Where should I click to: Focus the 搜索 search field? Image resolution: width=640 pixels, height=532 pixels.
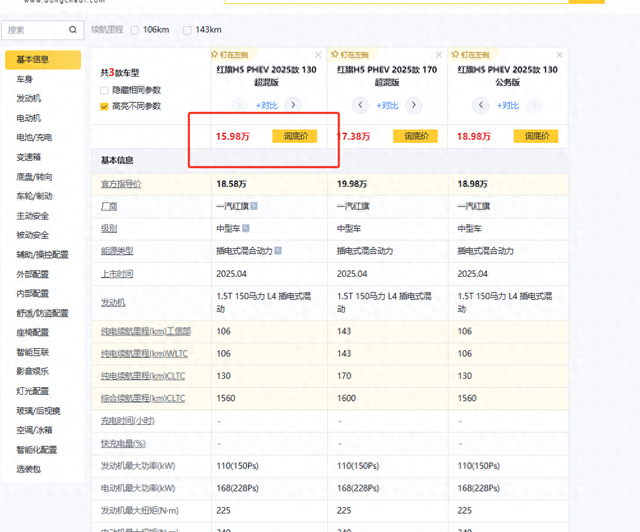[42, 30]
